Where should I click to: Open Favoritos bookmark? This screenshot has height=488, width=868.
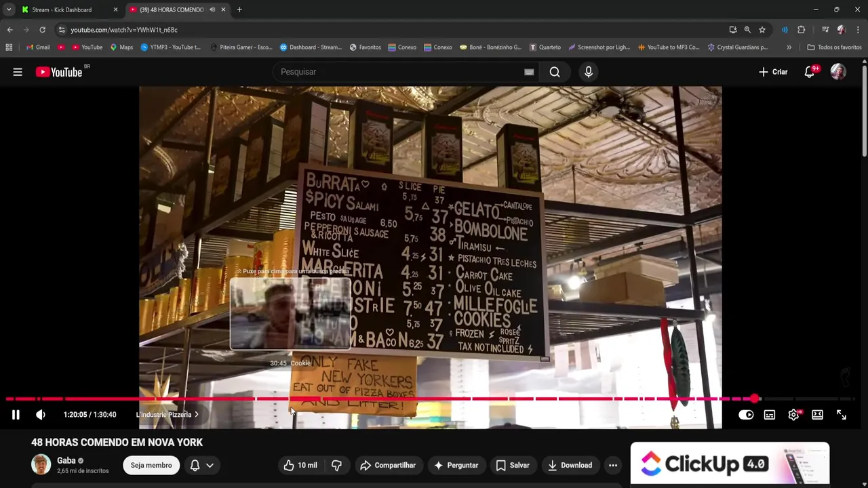coord(365,47)
